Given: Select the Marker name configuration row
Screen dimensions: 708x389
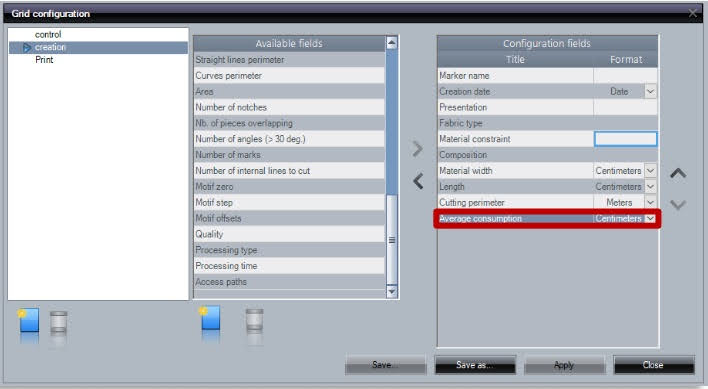Looking at the screenshot, I should (x=547, y=75).
